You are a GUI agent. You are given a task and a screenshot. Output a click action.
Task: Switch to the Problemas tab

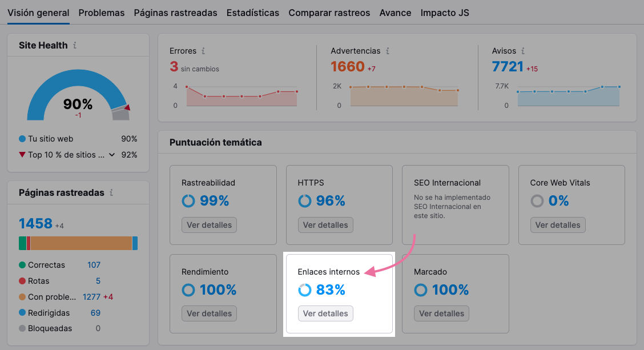101,13
